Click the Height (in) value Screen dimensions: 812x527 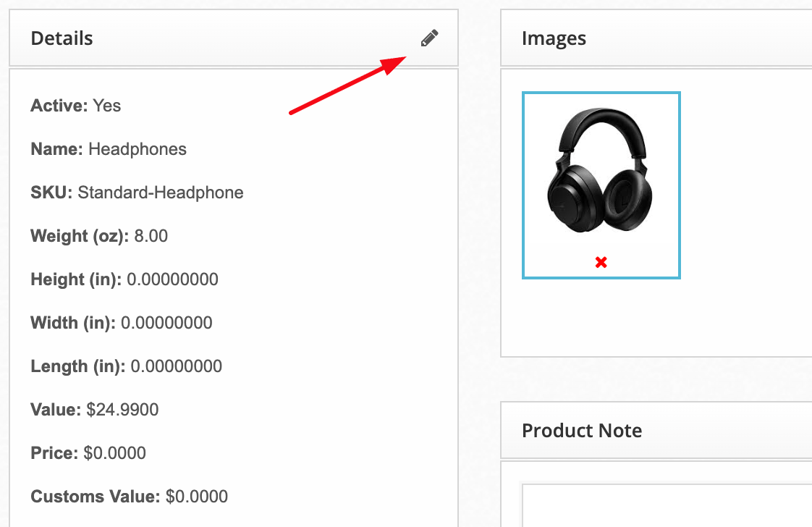point(172,279)
